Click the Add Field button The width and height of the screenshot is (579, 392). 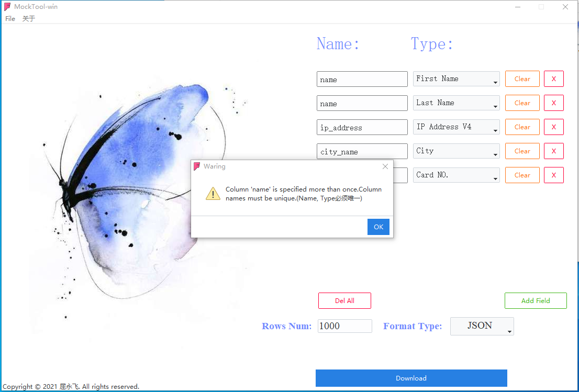pyautogui.click(x=536, y=300)
